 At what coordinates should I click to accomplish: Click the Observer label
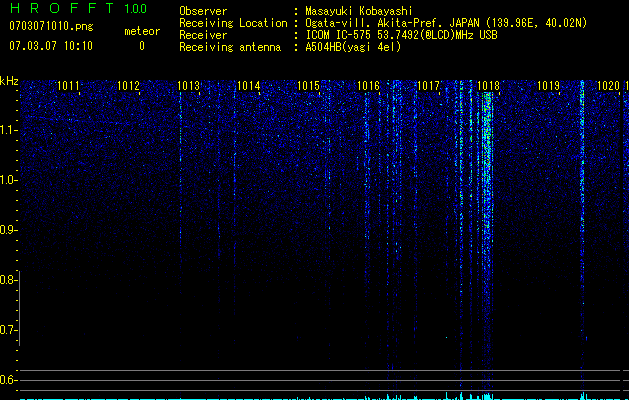pyautogui.click(x=203, y=11)
